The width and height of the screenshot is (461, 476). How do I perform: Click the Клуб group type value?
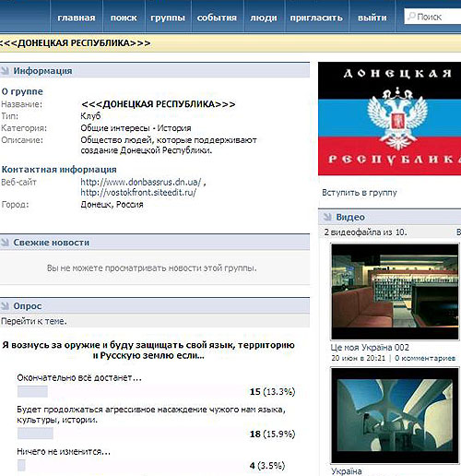click(90, 116)
